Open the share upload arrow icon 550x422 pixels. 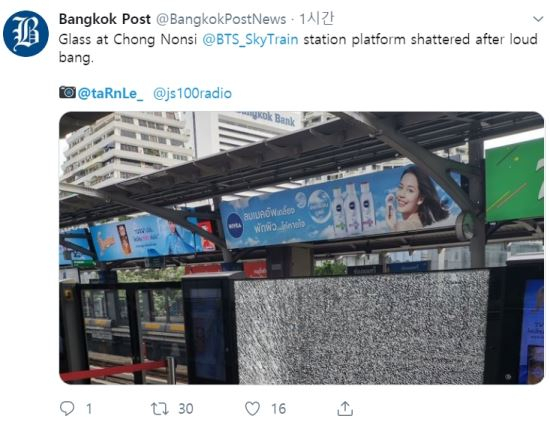(345, 408)
